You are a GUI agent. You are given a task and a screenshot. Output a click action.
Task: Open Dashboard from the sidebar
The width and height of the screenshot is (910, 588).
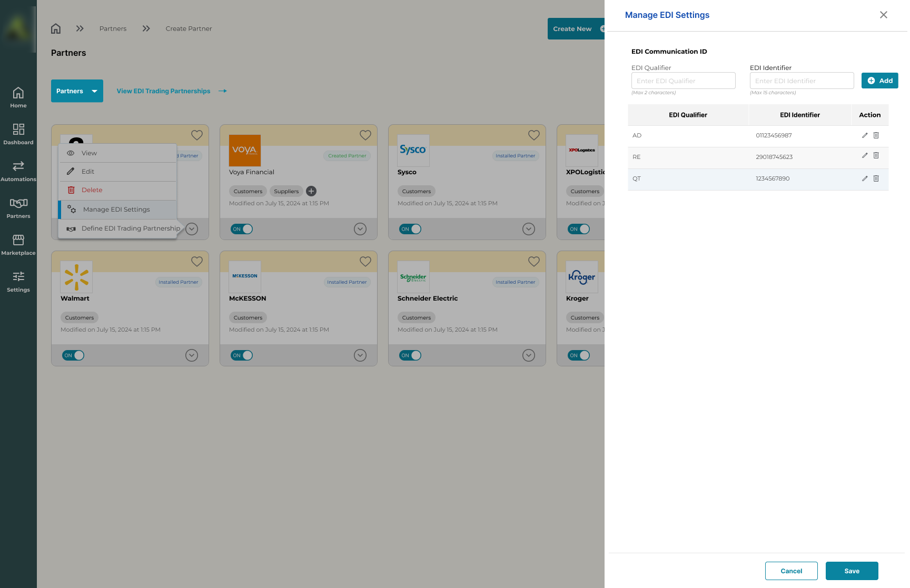(18, 134)
